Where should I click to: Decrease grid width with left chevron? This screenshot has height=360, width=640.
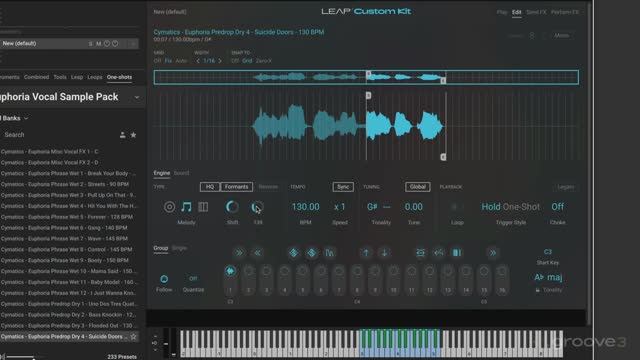click(198, 61)
